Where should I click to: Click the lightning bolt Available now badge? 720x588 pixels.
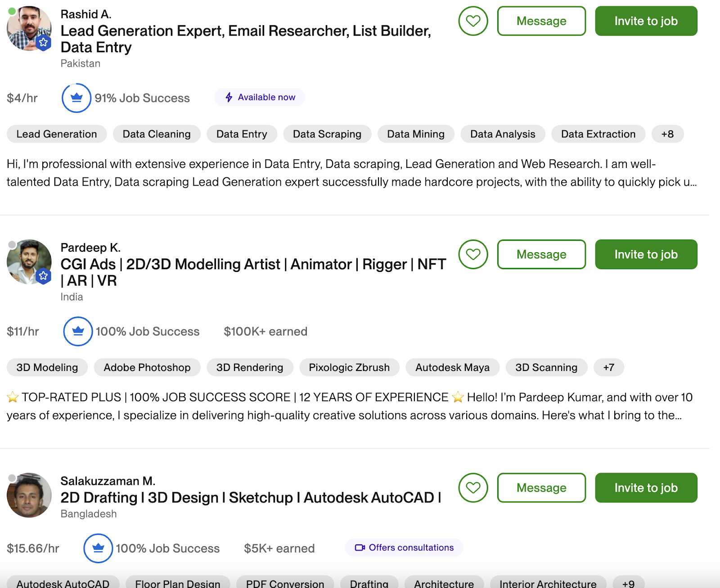tap(260, 97)
